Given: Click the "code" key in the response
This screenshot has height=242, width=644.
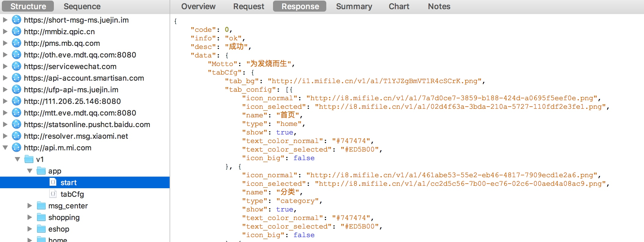Looking at the screenshot, I should coord(203,30).
